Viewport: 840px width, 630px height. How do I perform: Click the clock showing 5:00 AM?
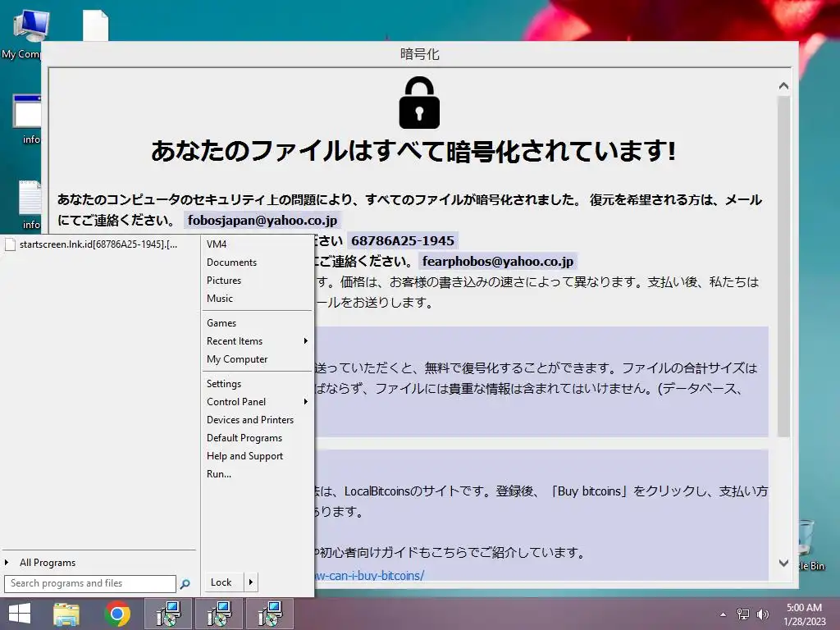click(804, 608)
